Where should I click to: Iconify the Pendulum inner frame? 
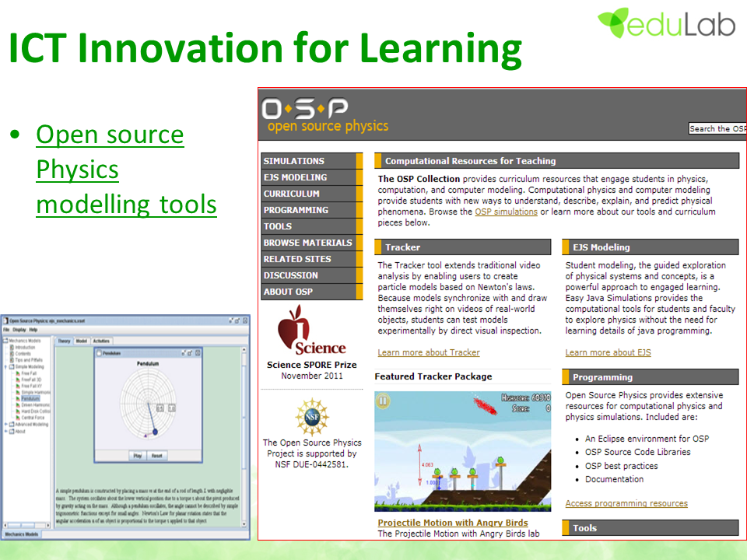[x=183, y=353]
